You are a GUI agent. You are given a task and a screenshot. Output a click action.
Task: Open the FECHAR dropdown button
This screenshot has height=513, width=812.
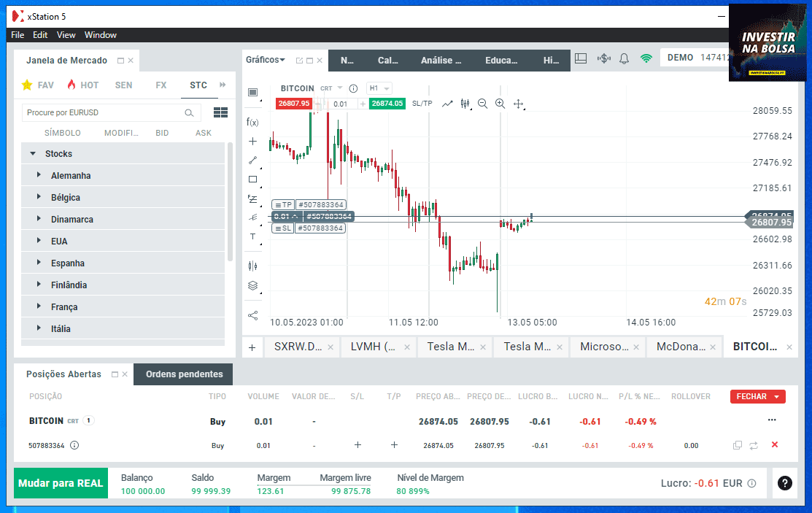coord(757,397)
